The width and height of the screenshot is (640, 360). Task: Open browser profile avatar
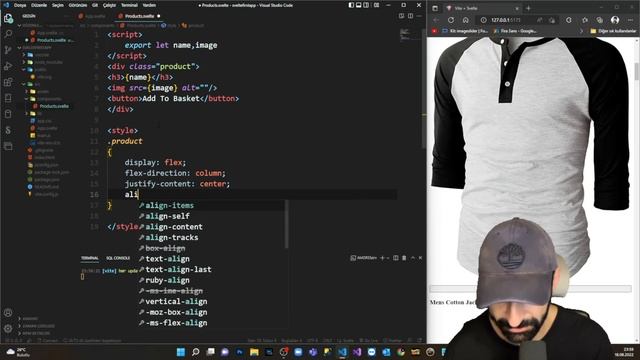pyautogui.click(x=615, y=20)
